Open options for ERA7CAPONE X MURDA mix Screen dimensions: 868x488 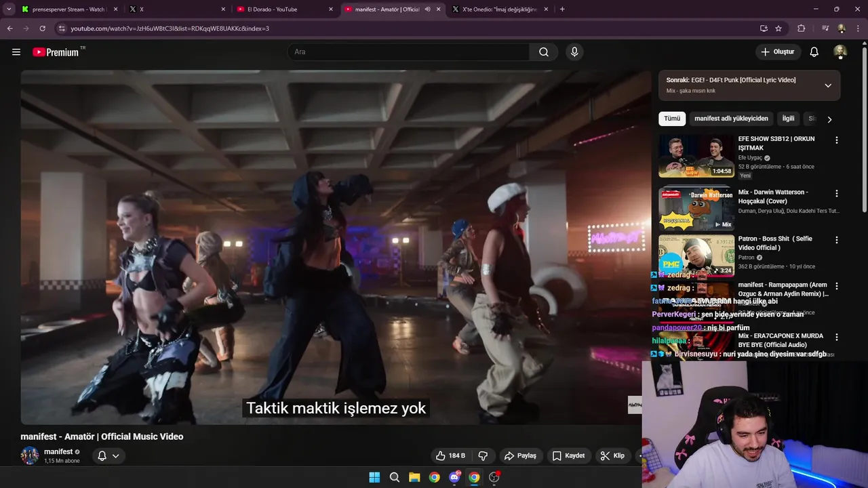(x=836, y=337)
